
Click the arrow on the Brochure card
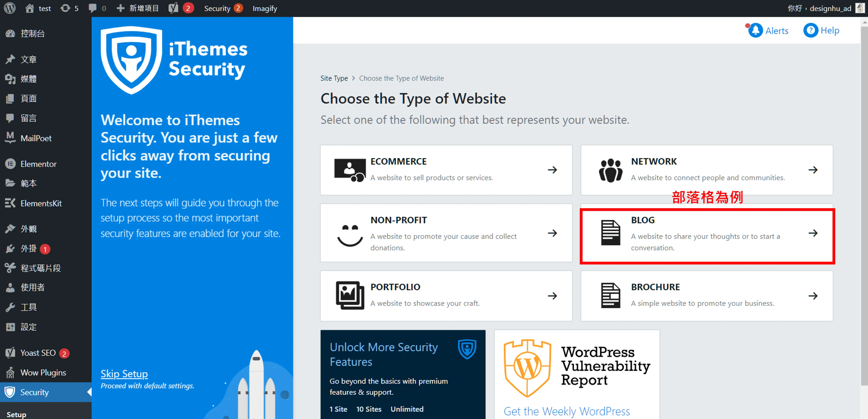point(813,296)
